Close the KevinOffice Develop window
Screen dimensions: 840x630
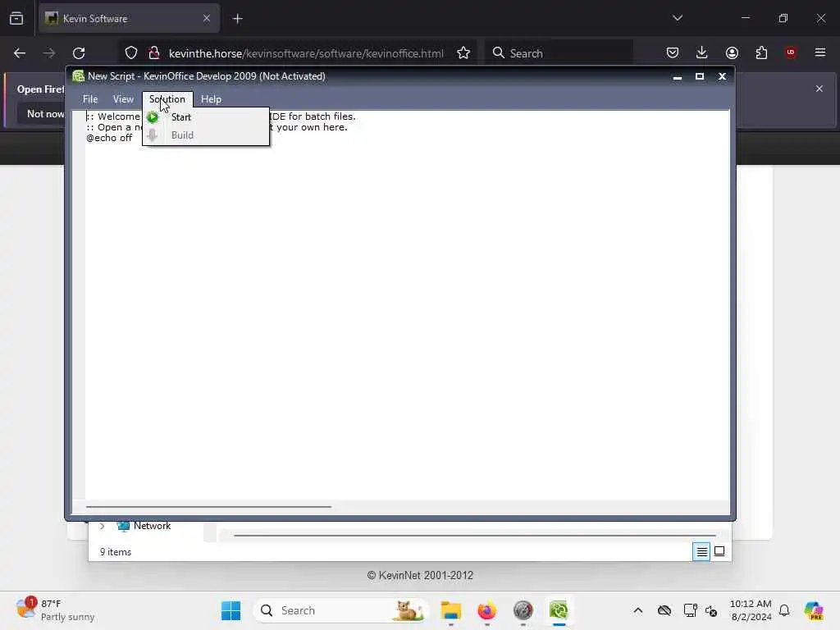pyautogui.click(x=722, y=76)
